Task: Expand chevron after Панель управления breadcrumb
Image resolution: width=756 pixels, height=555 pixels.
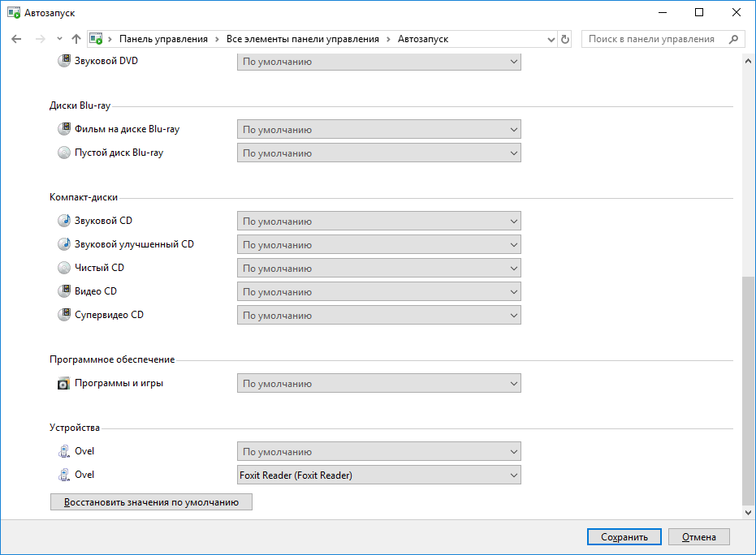Action: click(217, 39)
